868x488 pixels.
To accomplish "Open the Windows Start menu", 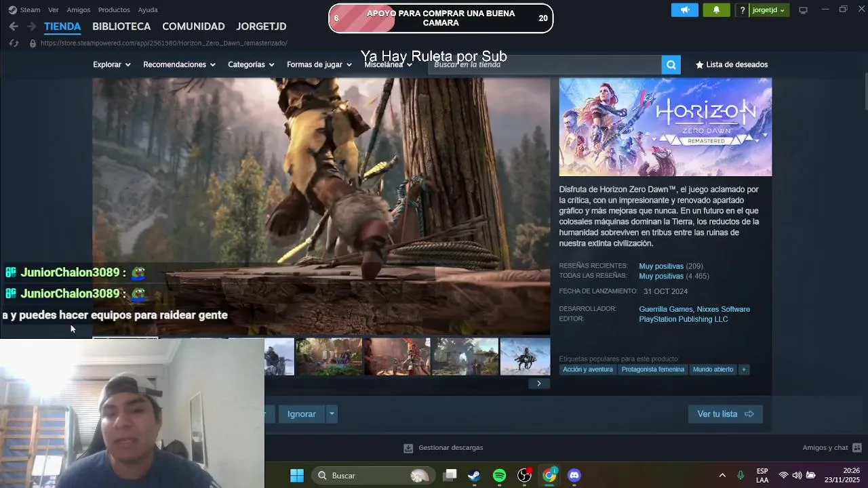I will click(x=297, y=475).
